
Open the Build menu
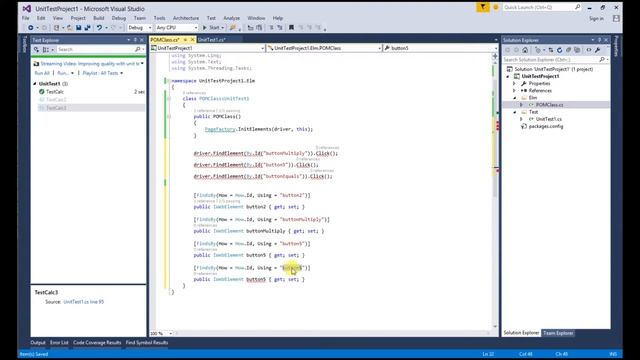click(x=98, y=18)
